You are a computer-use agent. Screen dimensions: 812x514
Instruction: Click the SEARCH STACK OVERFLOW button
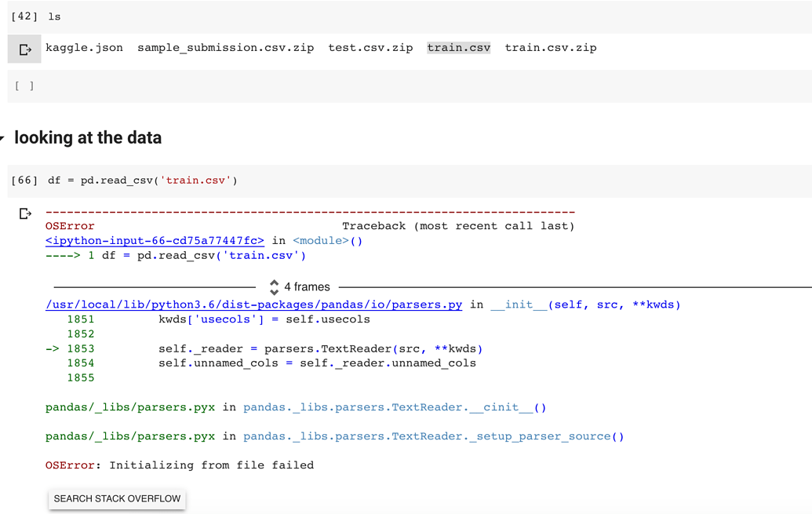click(x=117, y=498)
